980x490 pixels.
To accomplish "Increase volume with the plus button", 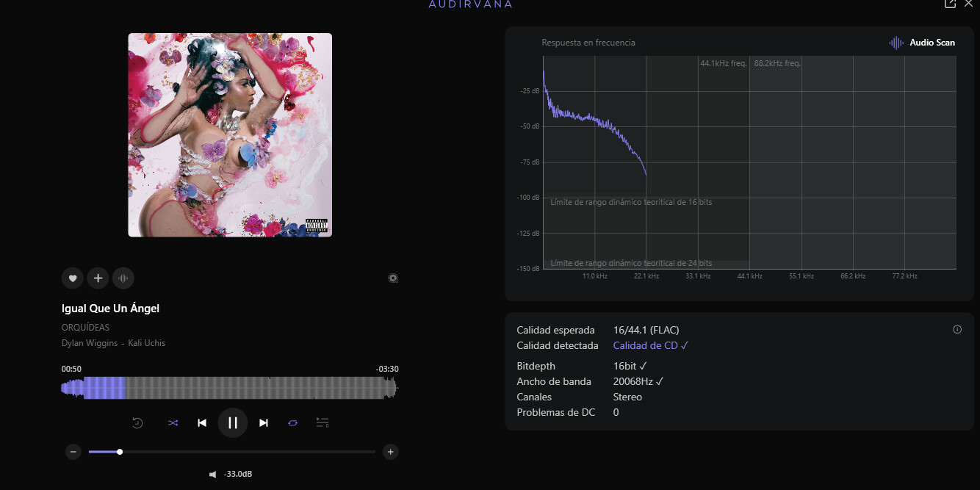I will (391, 452).
